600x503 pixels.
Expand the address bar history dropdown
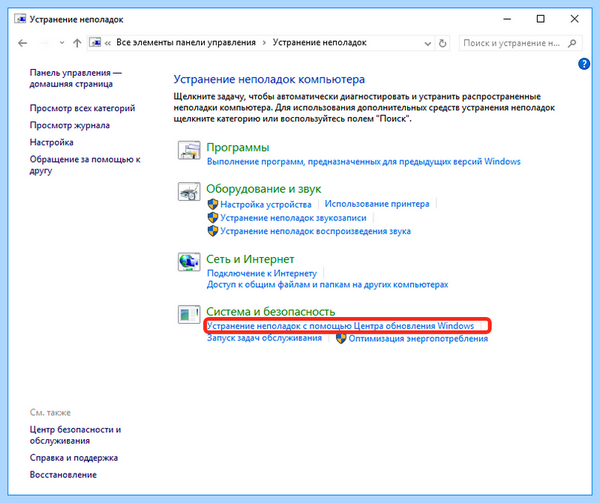pyautogui.click(x=428, y=44)
